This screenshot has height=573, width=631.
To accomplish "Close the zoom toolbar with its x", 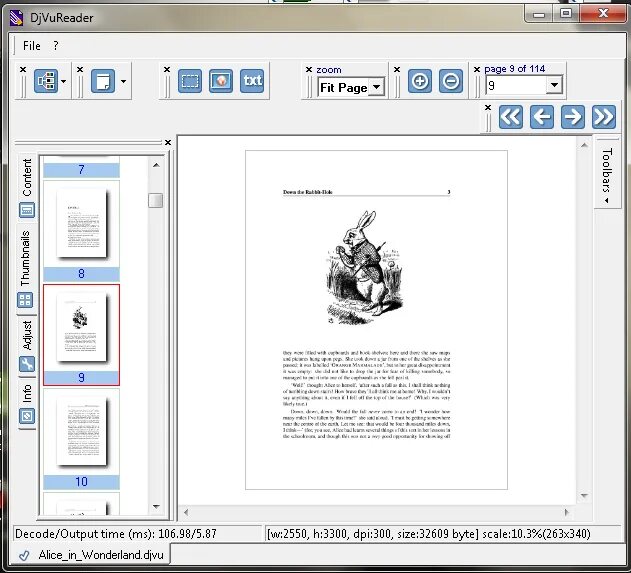I will pyautogui.click(x=309, y=70).
